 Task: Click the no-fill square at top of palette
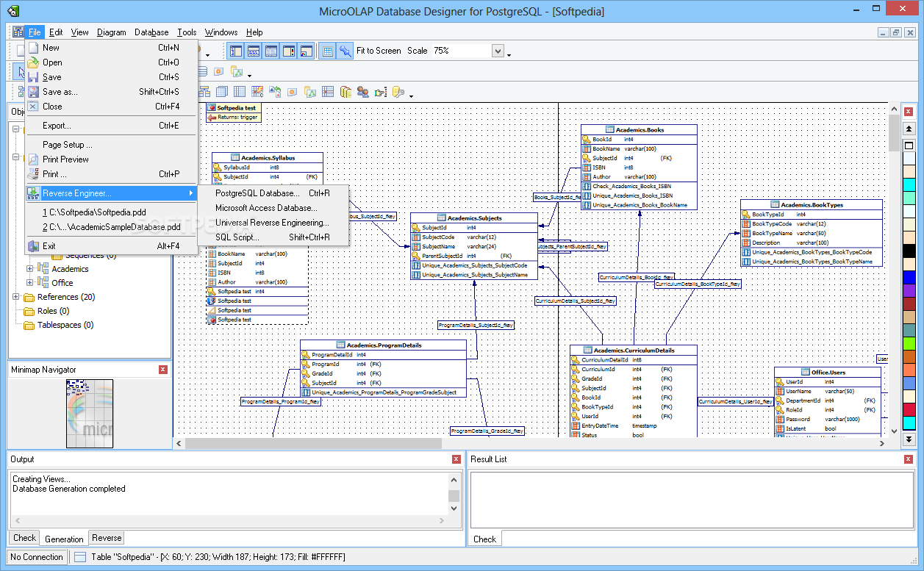pos(909,145)
